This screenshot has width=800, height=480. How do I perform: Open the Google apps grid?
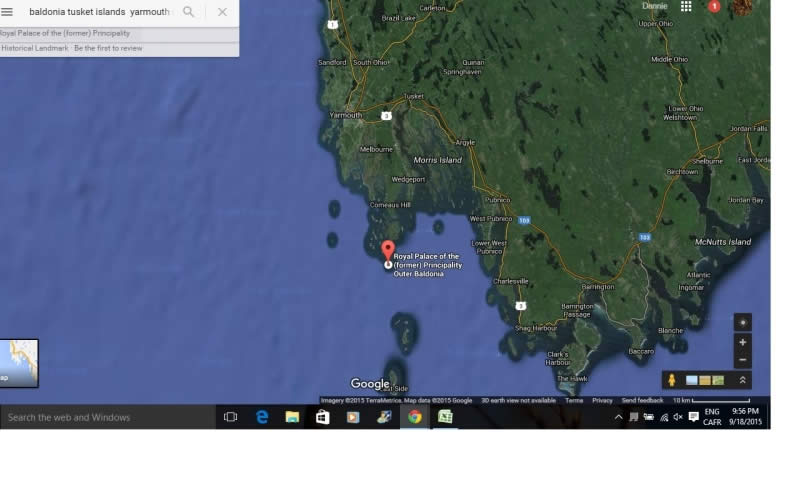click(686, 6)
